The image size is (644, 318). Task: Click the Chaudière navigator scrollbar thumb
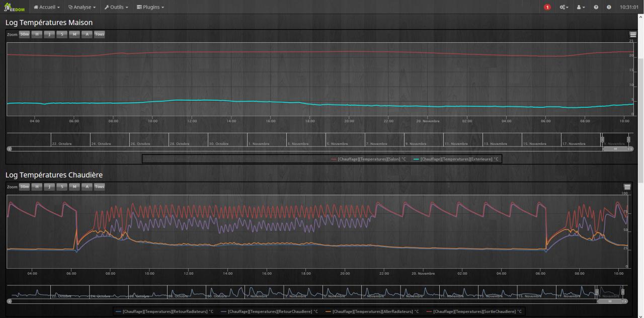point(610,301)
